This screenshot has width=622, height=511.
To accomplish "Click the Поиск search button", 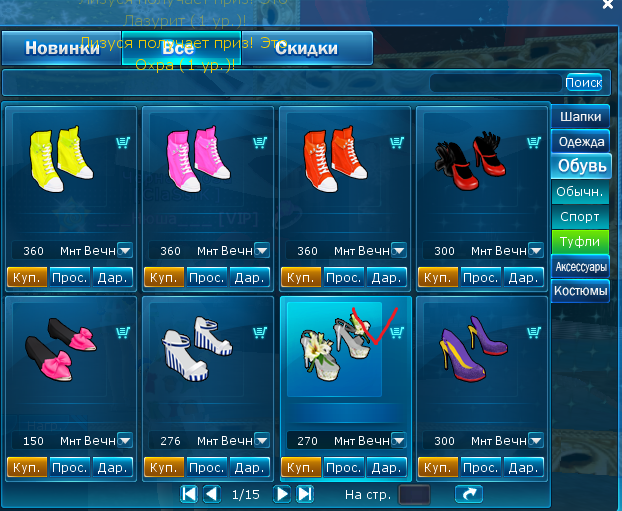I will (x=584, y=83).
